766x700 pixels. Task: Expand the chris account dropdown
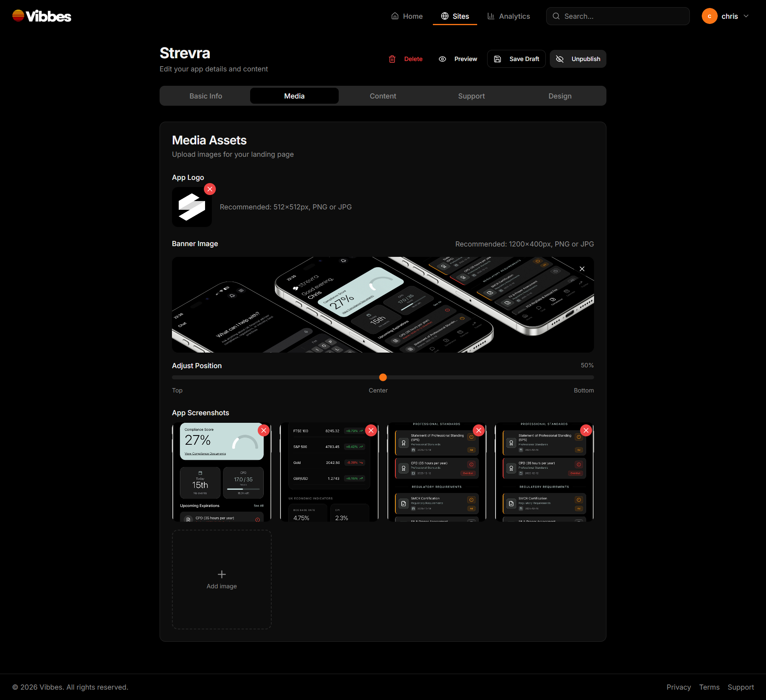point(746,16)
